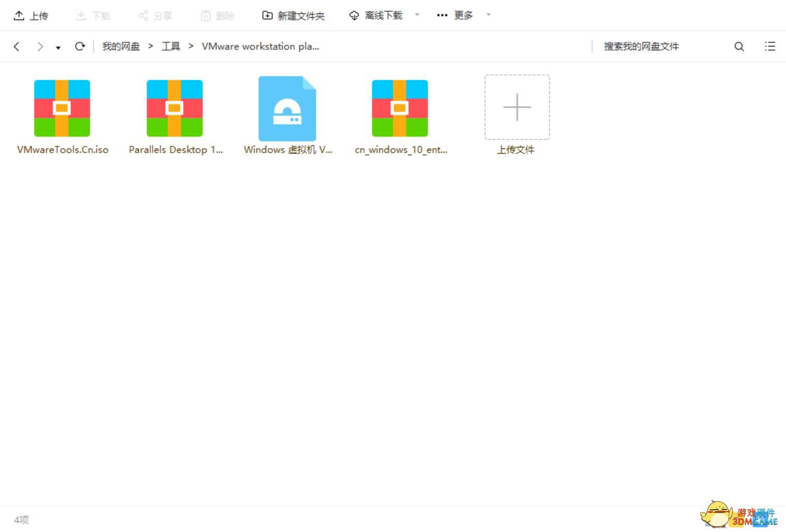Click the Share (分享) toolbar button
This screenshot has width=786, height=532.
point(155,16)
